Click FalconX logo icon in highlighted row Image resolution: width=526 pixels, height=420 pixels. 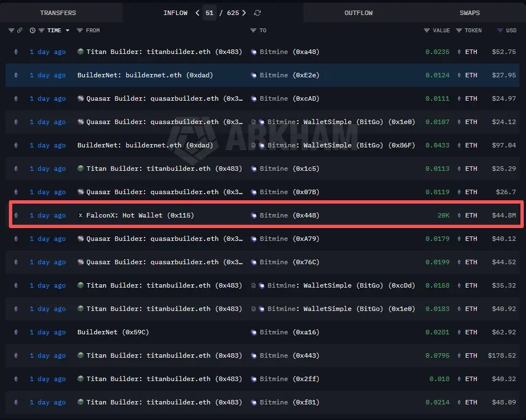[x=81, y=215]
